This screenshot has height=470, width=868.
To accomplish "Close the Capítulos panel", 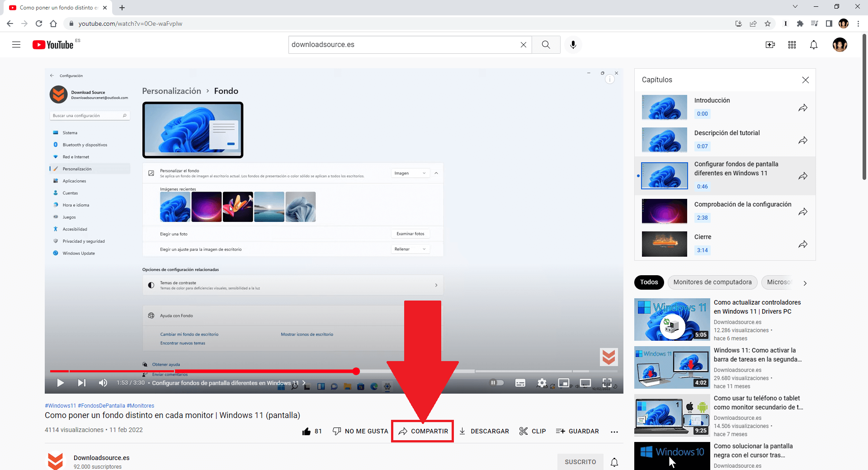I will pos(805,80).
